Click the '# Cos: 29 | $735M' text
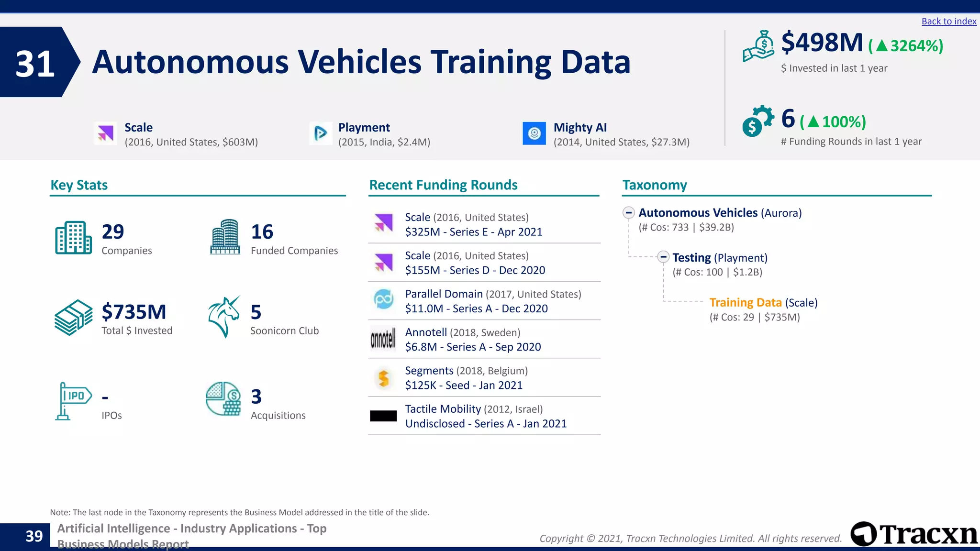 coord(755,317)
